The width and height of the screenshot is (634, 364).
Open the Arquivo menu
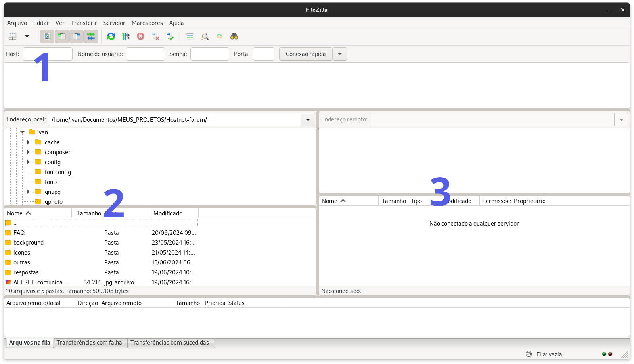(x=17, y=23)
